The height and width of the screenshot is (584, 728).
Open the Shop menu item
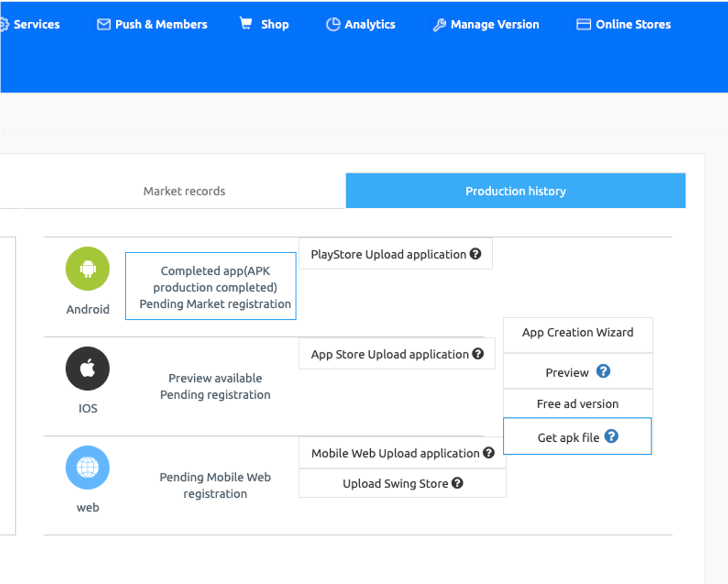coord(264,24)
